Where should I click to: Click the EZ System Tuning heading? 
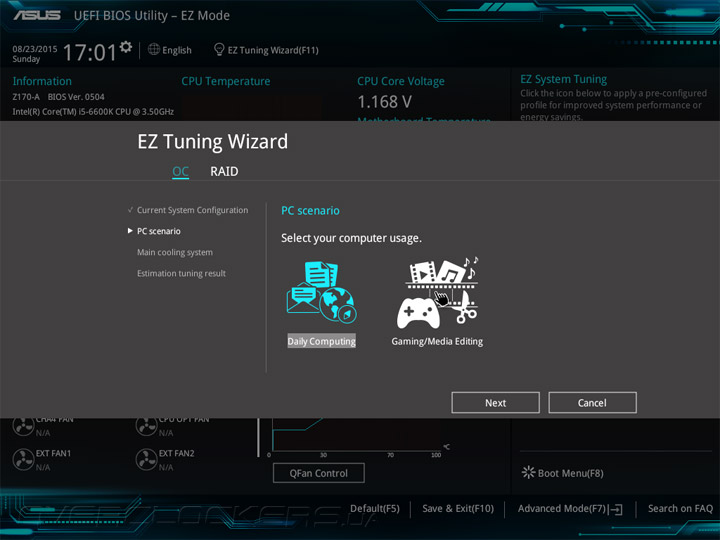[563, 79]
